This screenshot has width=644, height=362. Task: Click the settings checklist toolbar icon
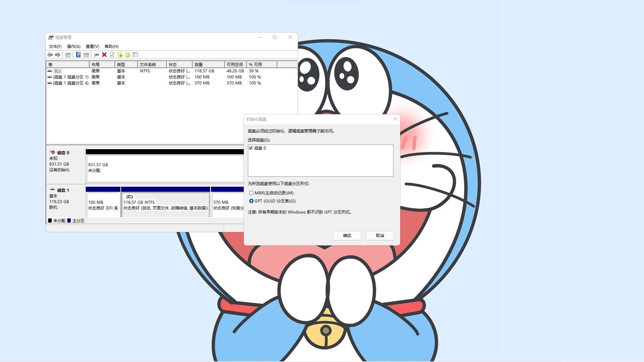tap(136, 55)
